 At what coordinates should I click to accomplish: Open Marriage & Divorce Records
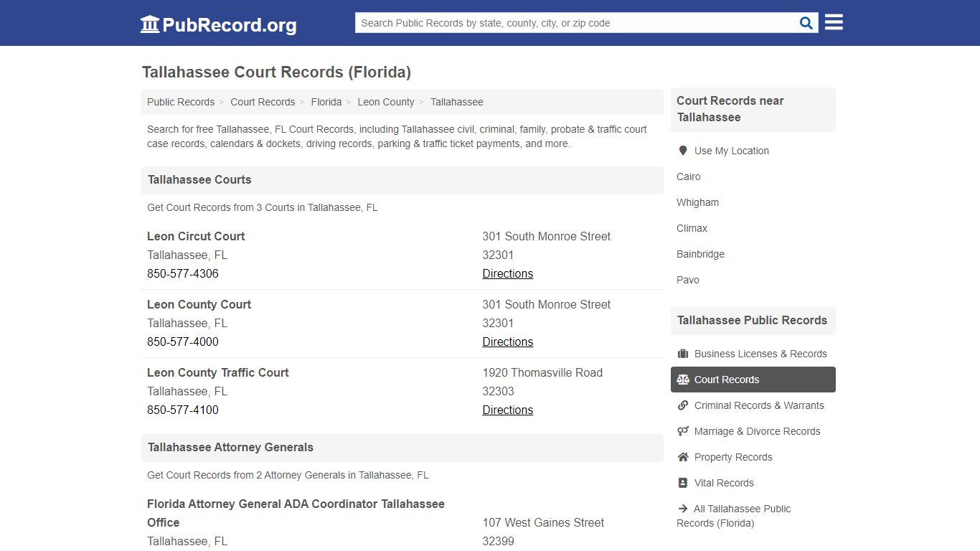point(753,431)
